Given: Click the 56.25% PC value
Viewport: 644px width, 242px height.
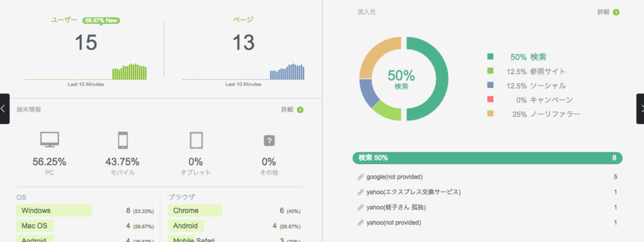Looking at the screenshot, I should coord(49,162).
